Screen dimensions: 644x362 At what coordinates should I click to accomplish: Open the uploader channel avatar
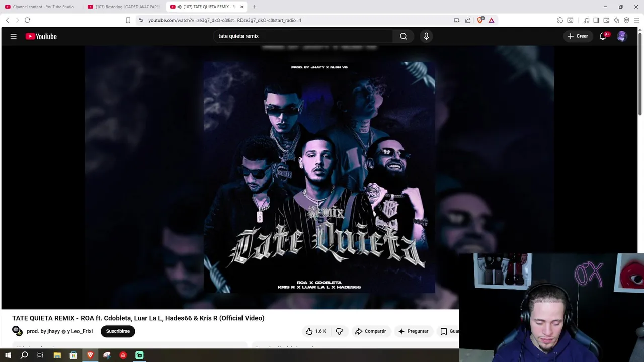[17, 331]
